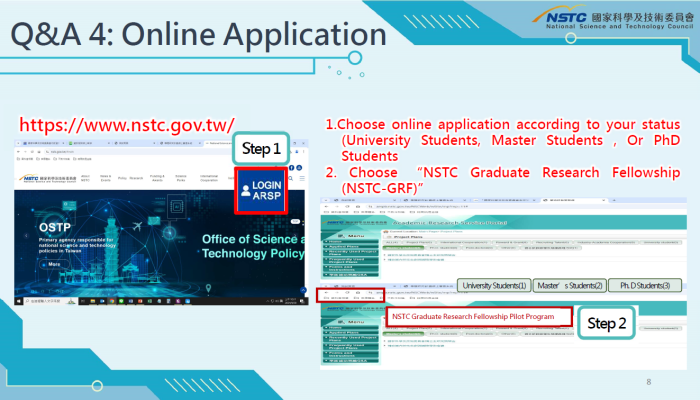Click the green LINE icon in the taskbar
Screen dimensions: 700x400
point(121,301)
